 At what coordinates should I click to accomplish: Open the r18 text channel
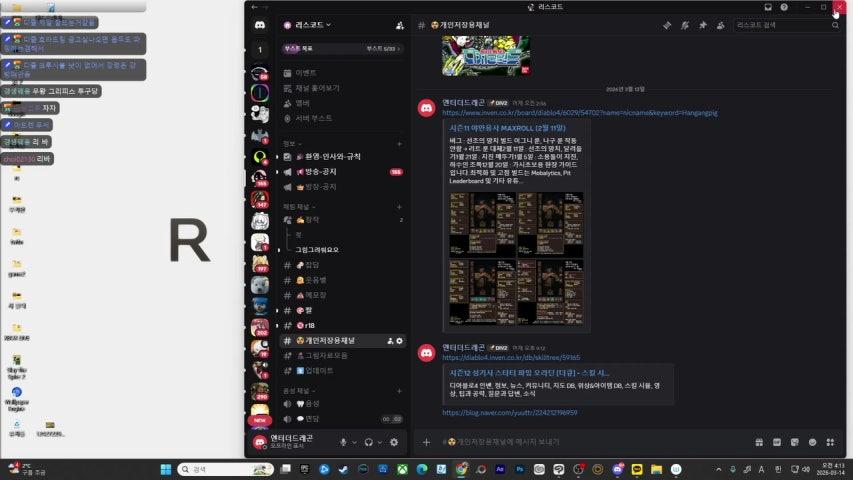click(x=343, y=325)
